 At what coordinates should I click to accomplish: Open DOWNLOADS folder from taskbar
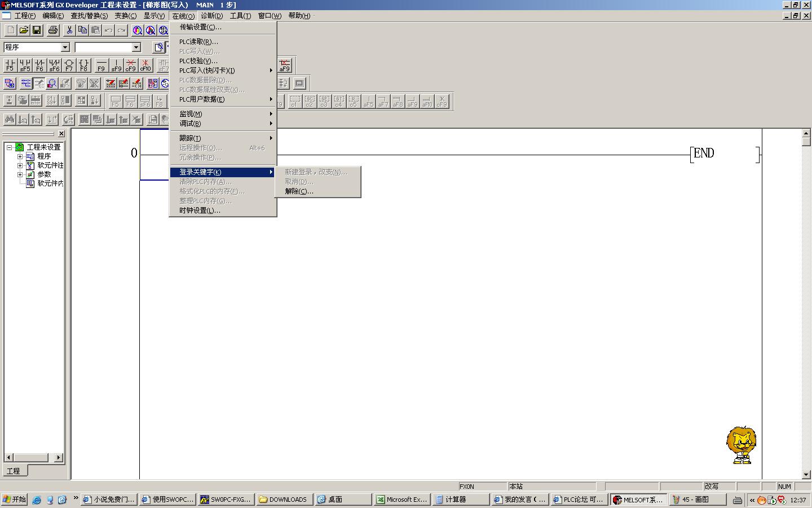pyautogui.click(x=284, y=500)
